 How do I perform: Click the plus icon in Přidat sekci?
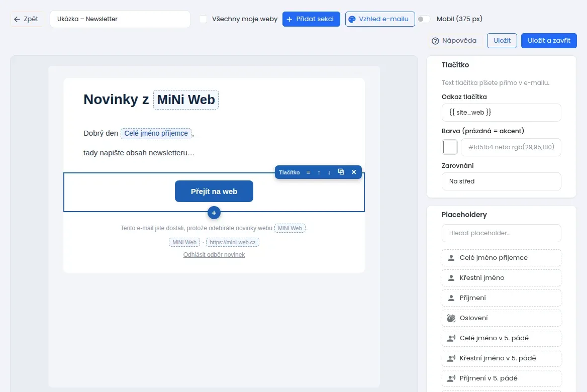pyautogui.click(x=289, y=19)
